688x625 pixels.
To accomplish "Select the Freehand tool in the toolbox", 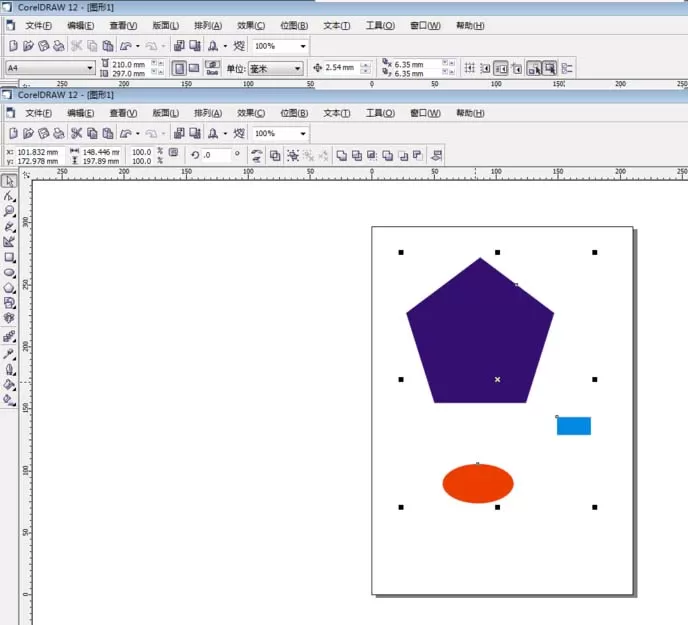I will click(x=9, y=226).
